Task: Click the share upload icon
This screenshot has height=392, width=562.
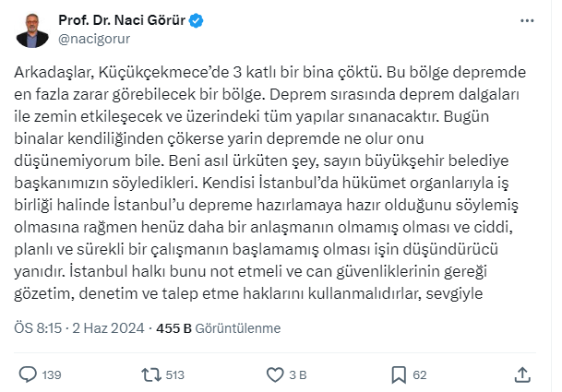Action: (x=522, y=374)
